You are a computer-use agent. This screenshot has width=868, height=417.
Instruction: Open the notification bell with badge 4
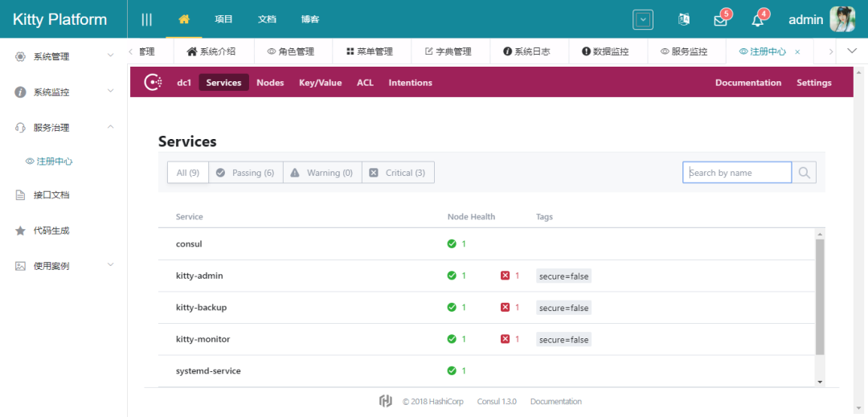[x=757, y=20]
